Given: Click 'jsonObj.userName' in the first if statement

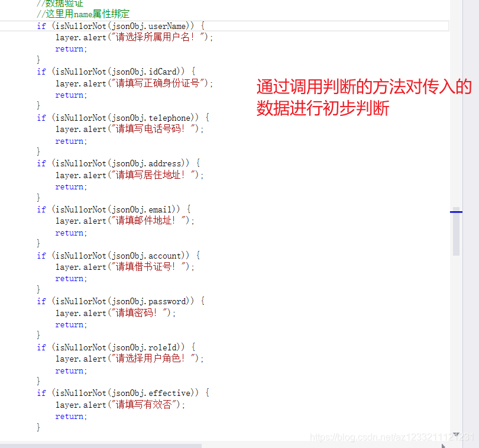Looking at the screenshot, I should click(x=149, y=26).
